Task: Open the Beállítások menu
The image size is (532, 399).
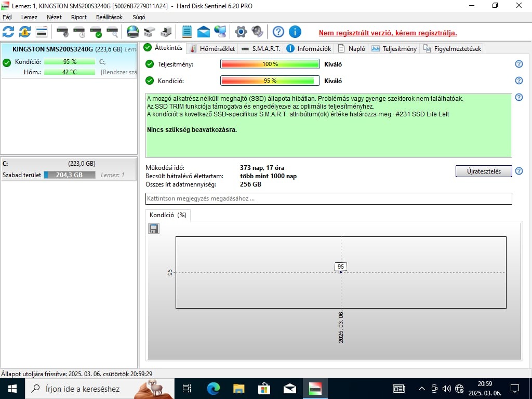Action: pos(109,17)
